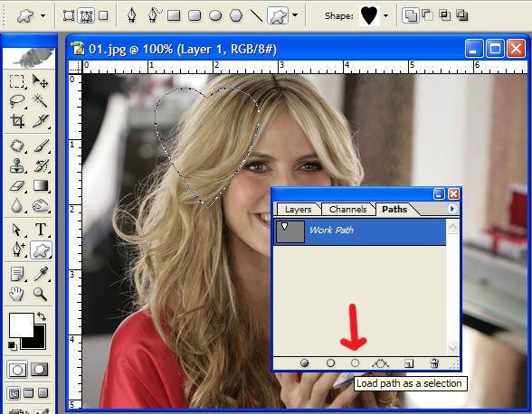Click Make work path from selection icon
Viewport: 532px width, 414px height.
coord(380,363)
